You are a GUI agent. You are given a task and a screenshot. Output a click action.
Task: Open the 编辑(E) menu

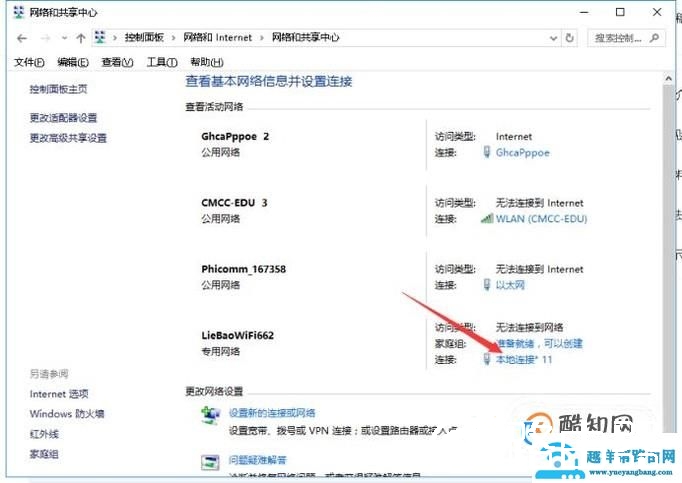point(73,62)
